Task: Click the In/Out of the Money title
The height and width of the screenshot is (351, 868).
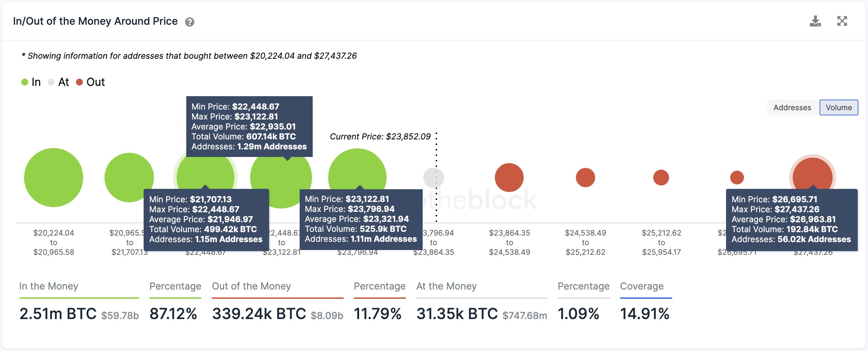Action: point(95,21)
